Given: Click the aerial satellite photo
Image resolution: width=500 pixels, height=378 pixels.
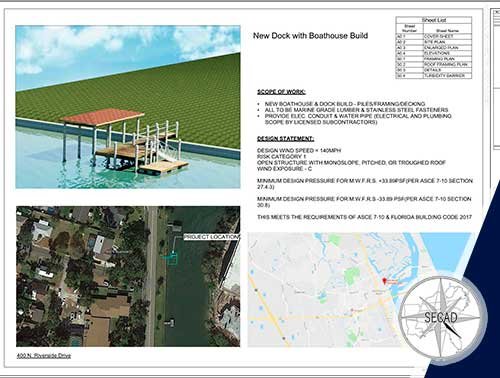Looking at the screenshot, I should click(128, 276).
